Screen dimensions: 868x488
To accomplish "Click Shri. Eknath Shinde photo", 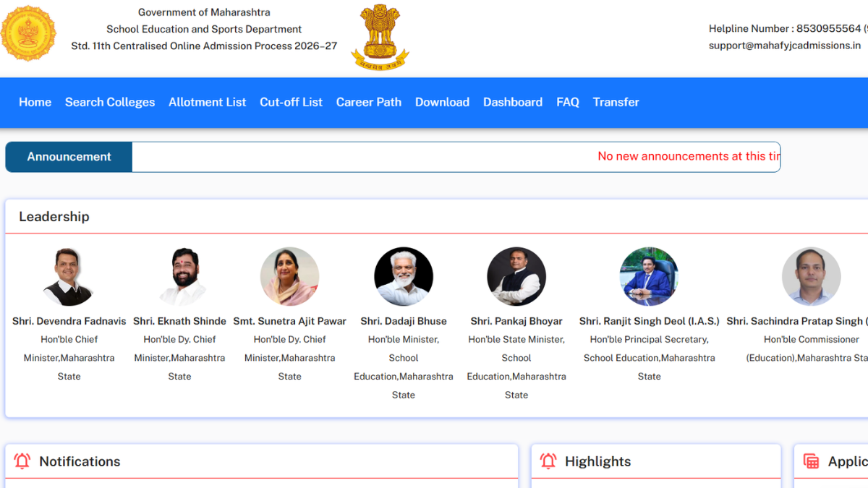I will click(x=179, y=277).
